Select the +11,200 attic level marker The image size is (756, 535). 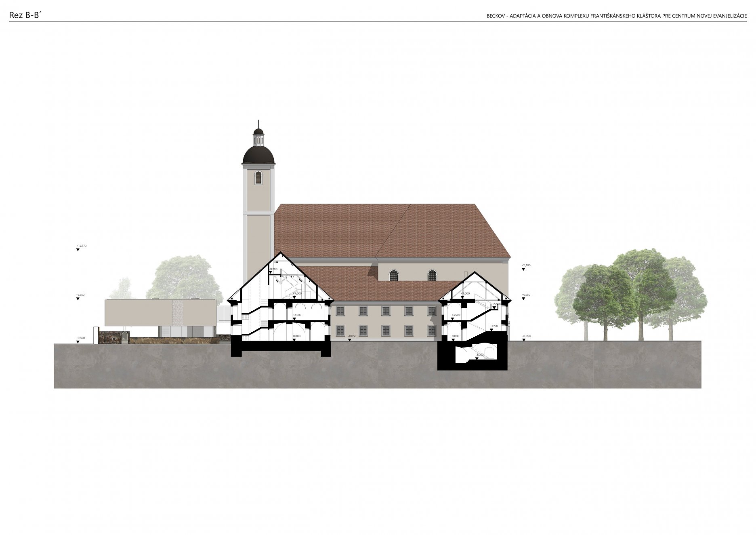[271, 273]
